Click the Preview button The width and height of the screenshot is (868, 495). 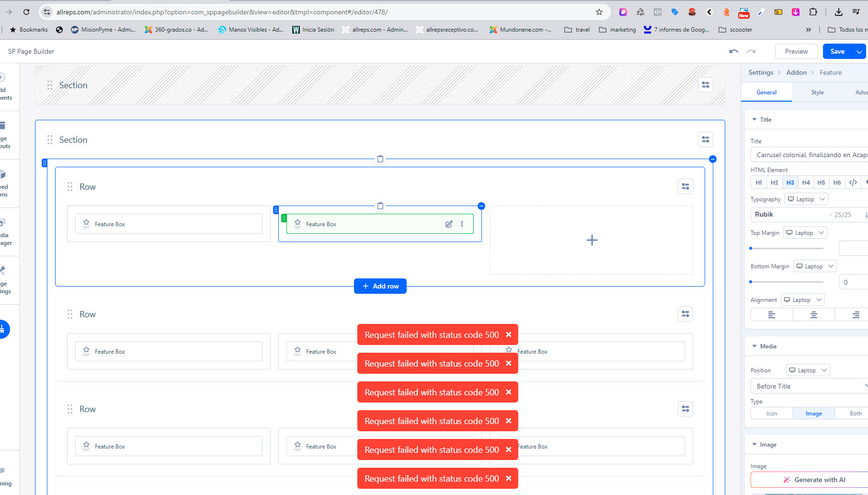796,51
